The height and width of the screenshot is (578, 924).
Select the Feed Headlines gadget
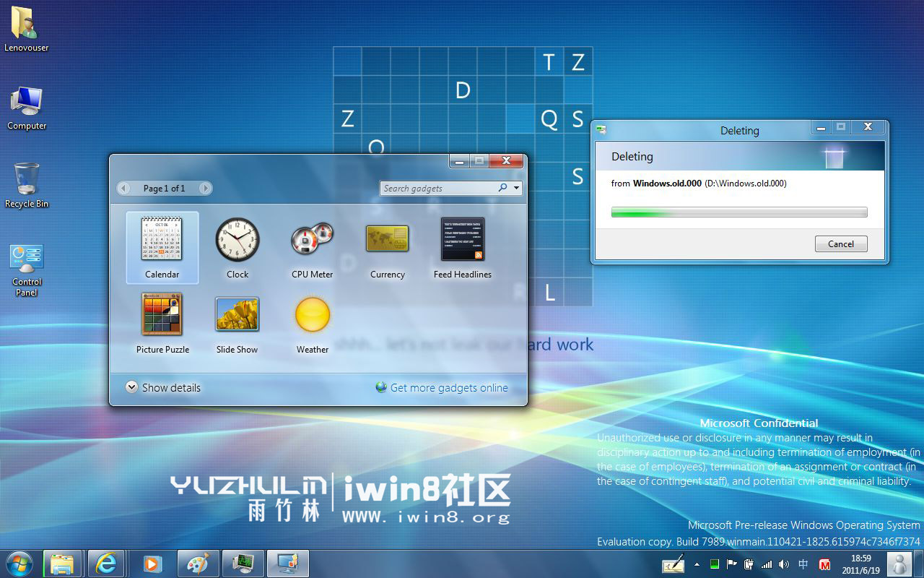pyautogui.click(x=463, y=247)
